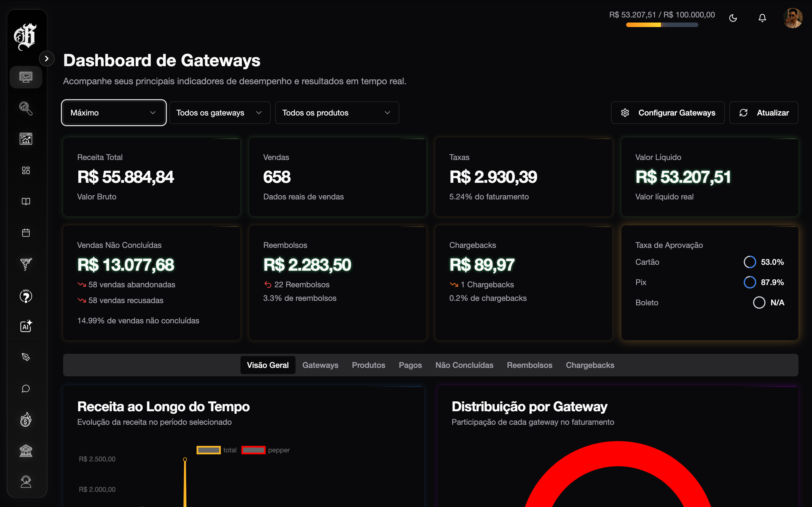Switch to the Gateways tab
The height and width of the screenshot is (507, 812).
coord(320,365)
